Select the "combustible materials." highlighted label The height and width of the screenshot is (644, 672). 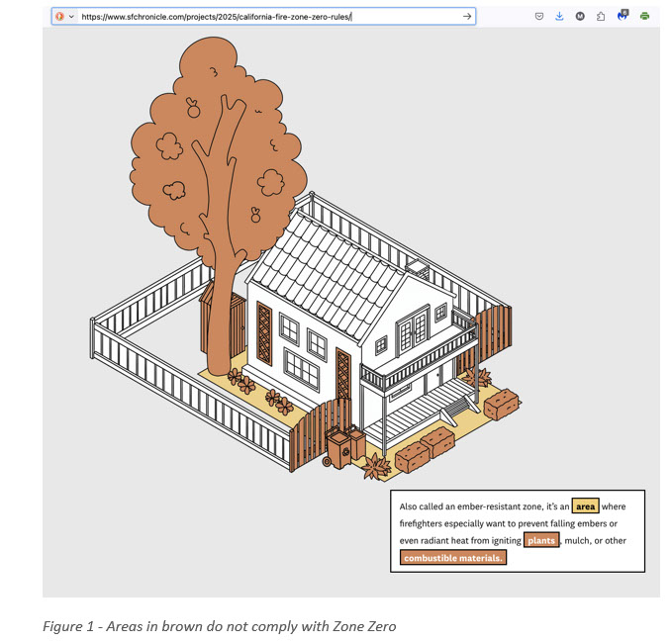[453, 558]
